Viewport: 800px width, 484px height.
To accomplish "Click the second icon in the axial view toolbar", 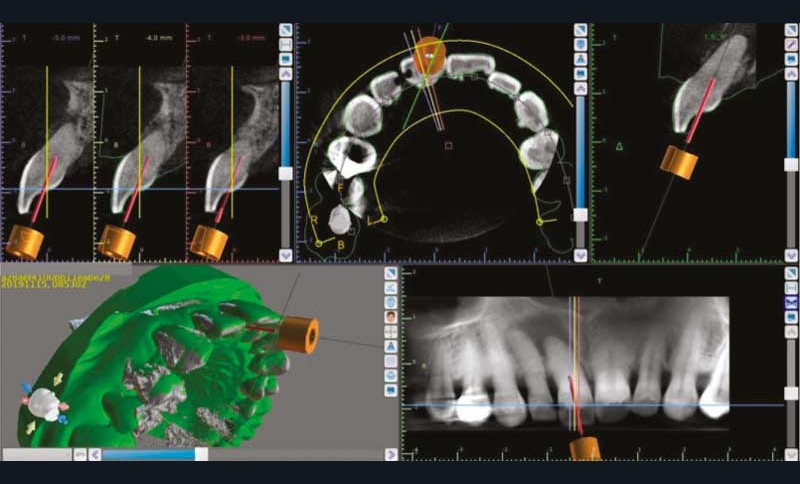I will pyautogui.click(x=581, y=45).
